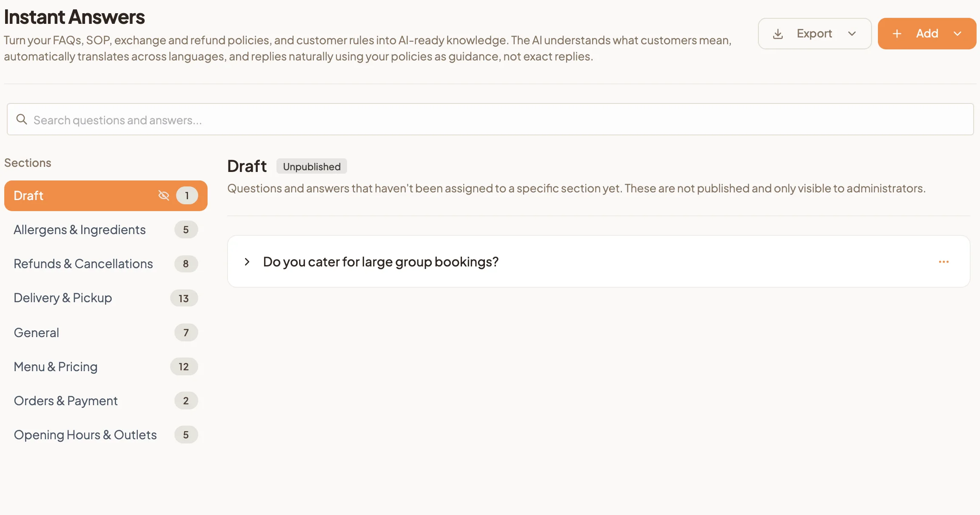This screenshot has height=515, width=980.
Task: Click the plus icon in Add button
Action: click(x=897, y=34)
